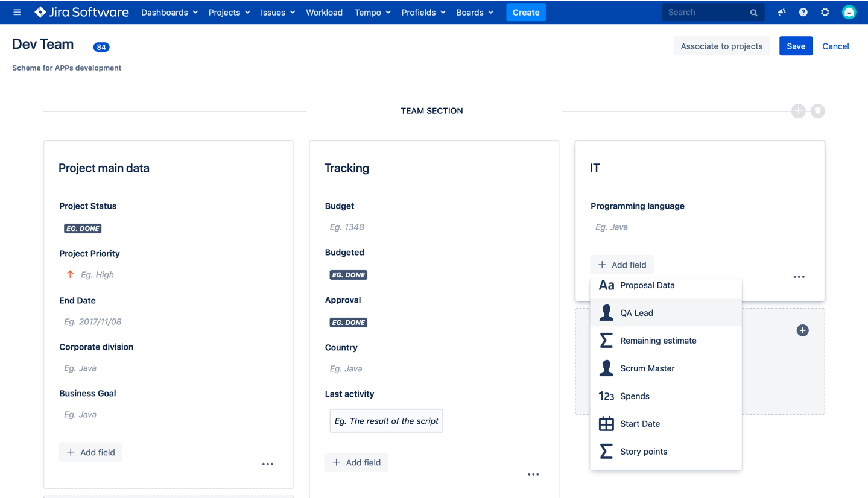Click the plus icon in the empty card area
868x498 pixels.
click(x=802, y=330)
